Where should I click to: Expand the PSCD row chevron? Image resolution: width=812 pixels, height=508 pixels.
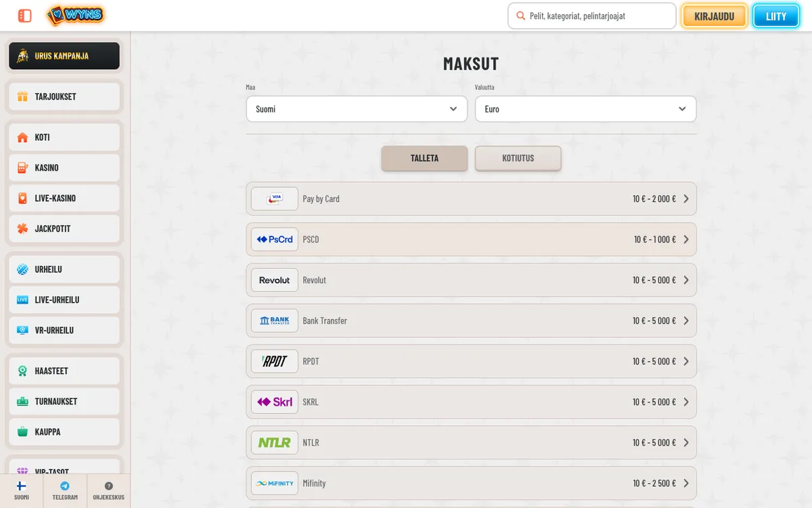point(686,239)
